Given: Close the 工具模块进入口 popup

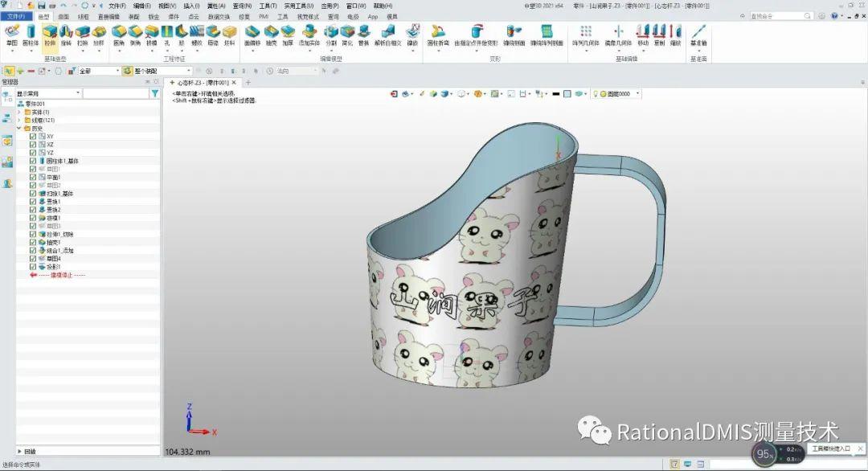Looking at the screenshot, I should [x=860, y=448].
